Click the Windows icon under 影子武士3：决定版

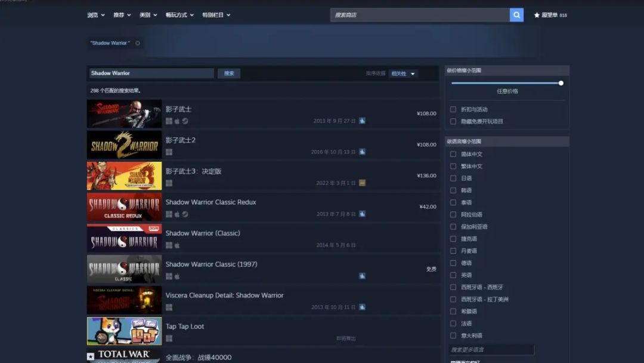[169, 183]
